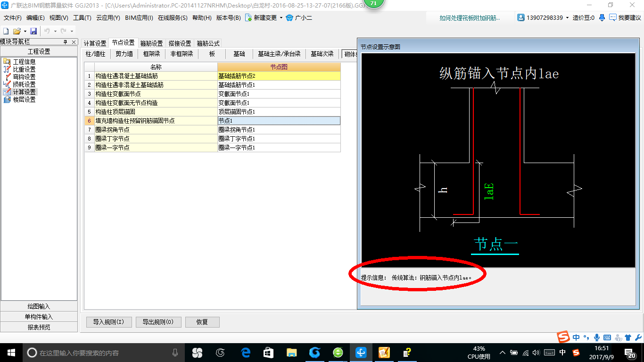Click the Save disk icon

(33, 31)
